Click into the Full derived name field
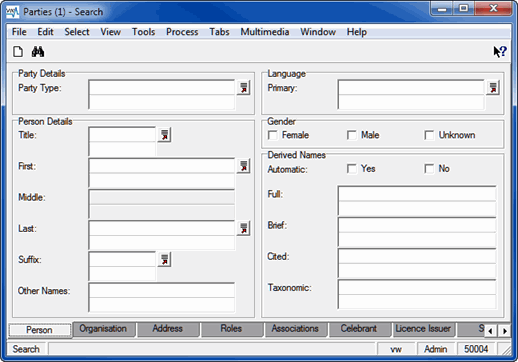518x362 pixels. (x=417, y=201)
